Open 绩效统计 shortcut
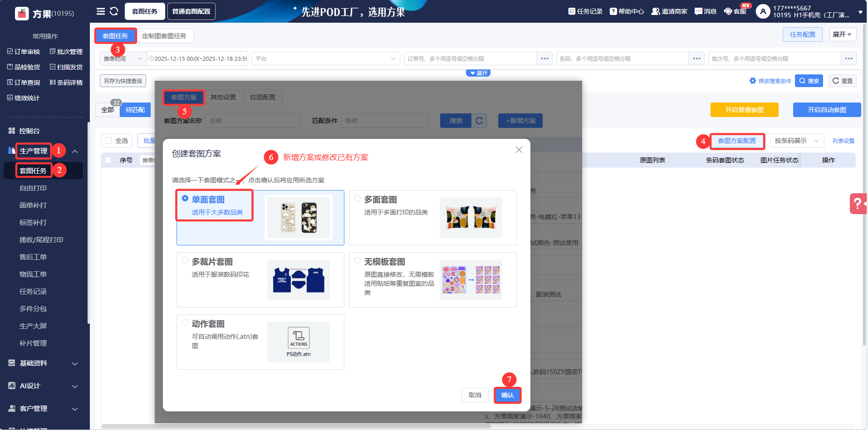868x430 pixels. click(x=24, y=98)
